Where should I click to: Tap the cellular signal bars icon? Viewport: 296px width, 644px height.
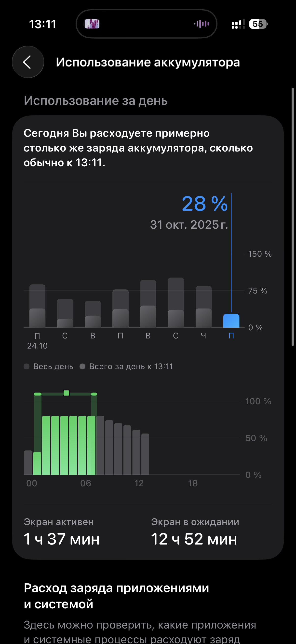[x=238, y=24]
